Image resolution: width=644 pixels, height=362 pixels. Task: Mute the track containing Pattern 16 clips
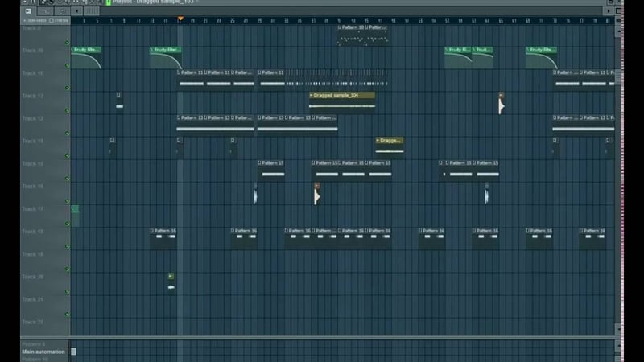pos(68,247)
